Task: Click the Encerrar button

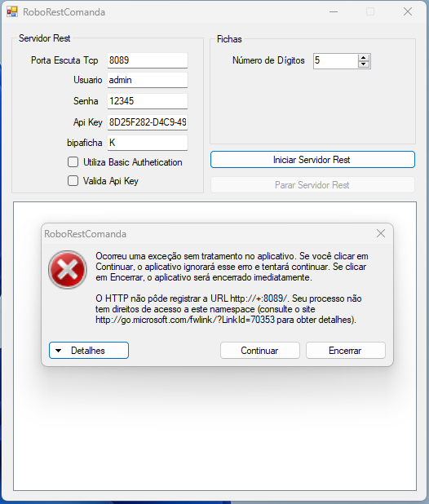Action: (x=346, y=351)
